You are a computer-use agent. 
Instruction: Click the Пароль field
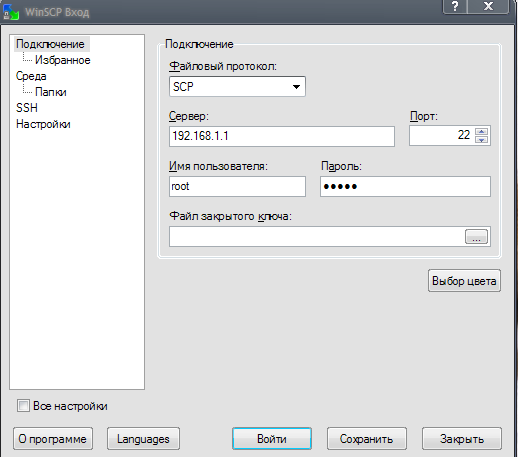point(405,186)
